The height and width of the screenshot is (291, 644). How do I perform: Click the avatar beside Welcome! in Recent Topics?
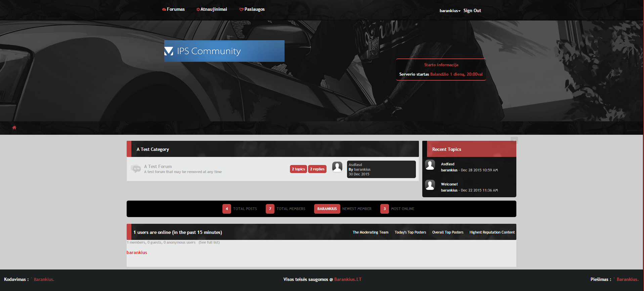point(430,185)
